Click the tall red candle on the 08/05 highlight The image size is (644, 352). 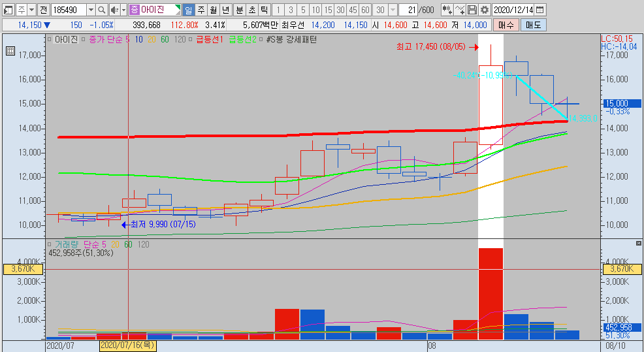click(491, 105)
